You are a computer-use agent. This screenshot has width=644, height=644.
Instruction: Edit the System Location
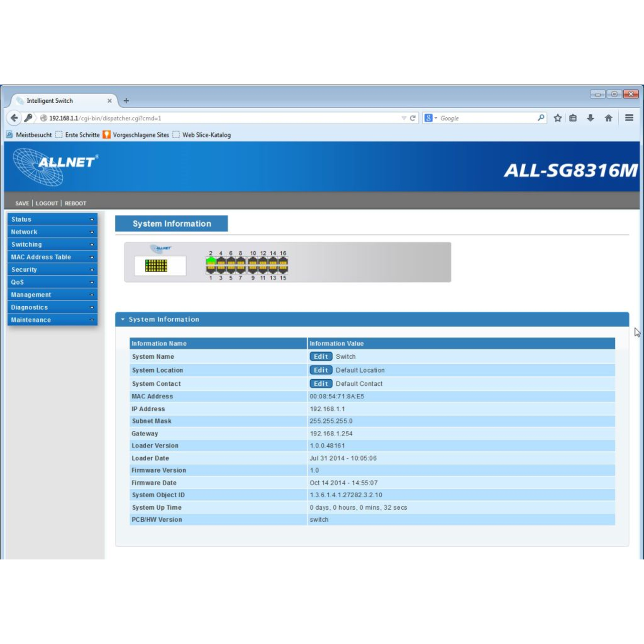point(321,370)
